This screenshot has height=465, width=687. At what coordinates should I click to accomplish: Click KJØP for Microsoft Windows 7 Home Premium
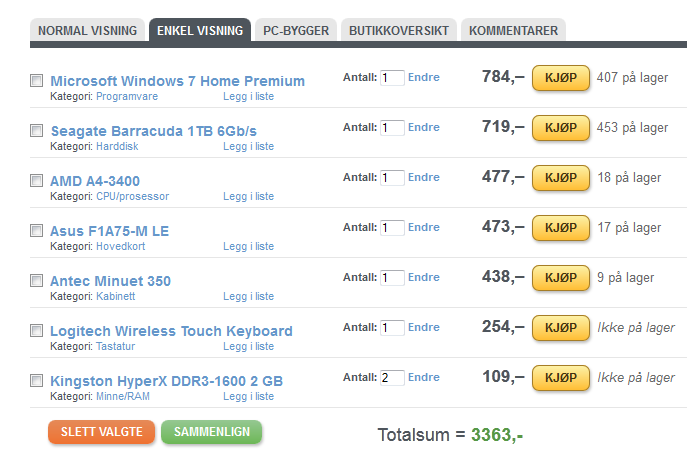coord(561,78)
